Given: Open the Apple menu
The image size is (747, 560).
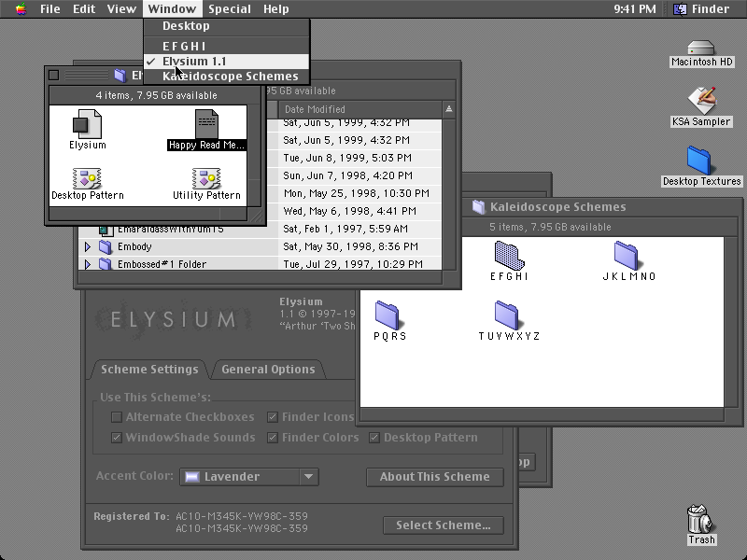Looking at the screenshot, I should tap(21, 9).
